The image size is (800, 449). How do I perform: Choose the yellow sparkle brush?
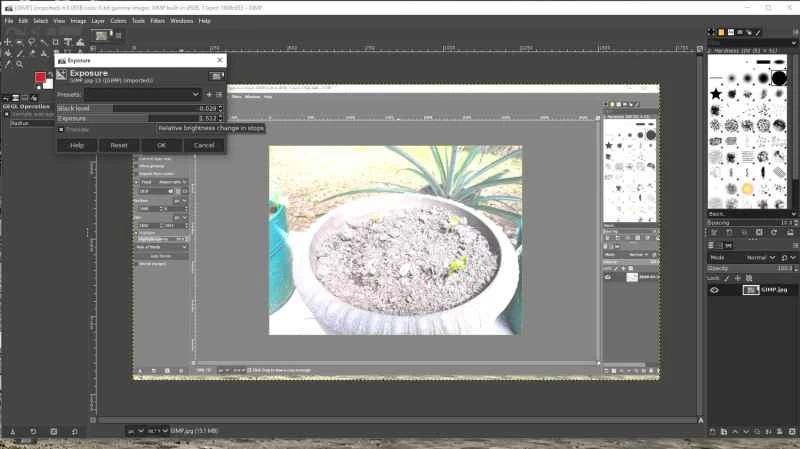coord(747,188)
